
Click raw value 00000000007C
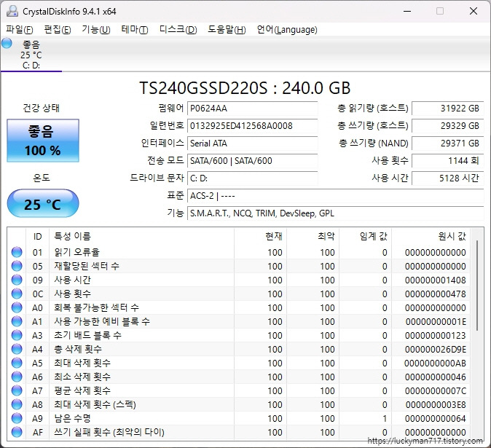[x=435, y=391]
